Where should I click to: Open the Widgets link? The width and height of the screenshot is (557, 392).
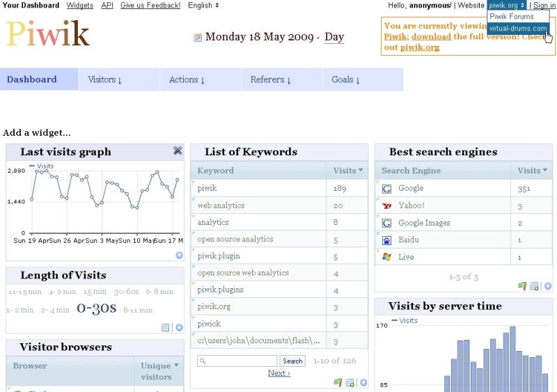(x=80, y=6)
